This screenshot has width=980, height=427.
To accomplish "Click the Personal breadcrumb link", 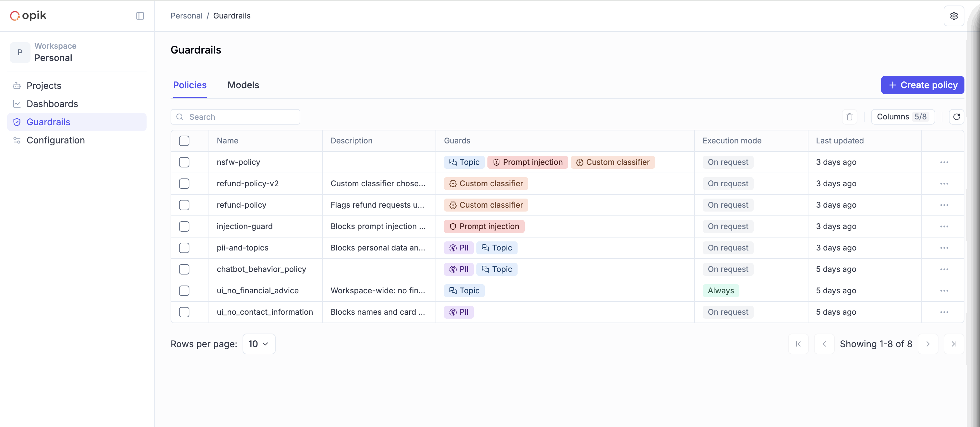I will point(186,16).
